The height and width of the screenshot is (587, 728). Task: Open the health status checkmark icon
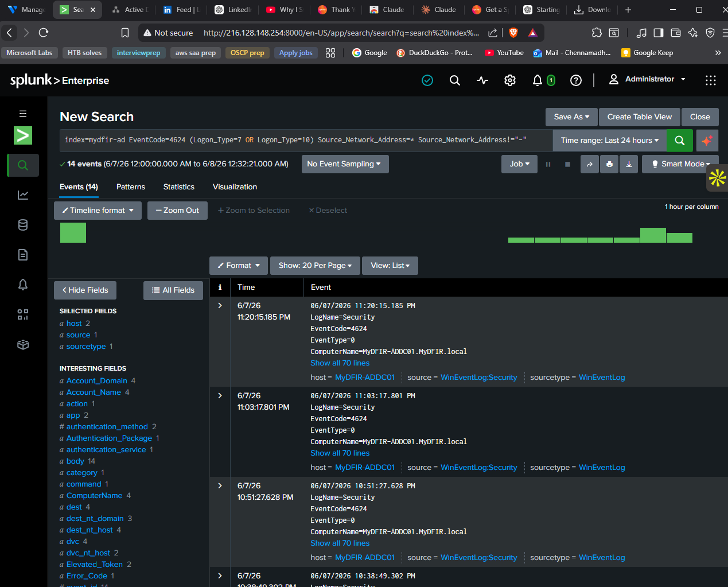click(427, 80)
